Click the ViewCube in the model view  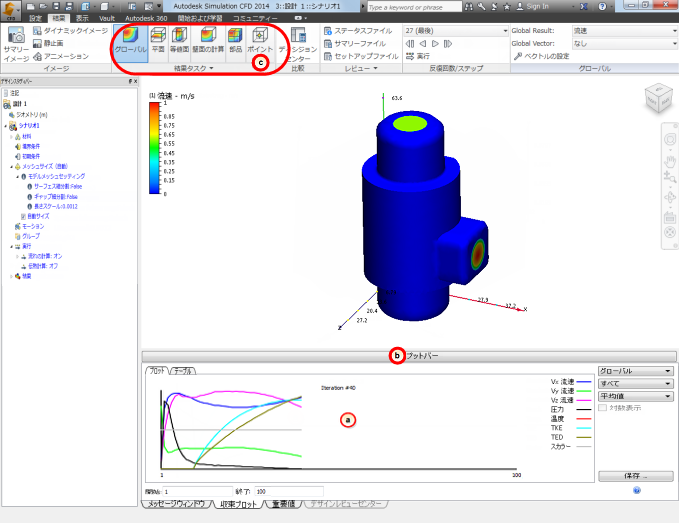pos(658,98)
